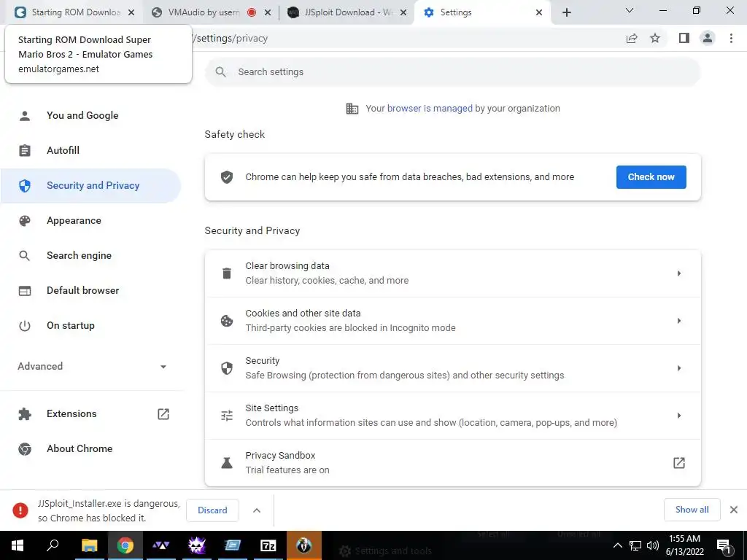Open the Windows Start menu

point(18,545)
